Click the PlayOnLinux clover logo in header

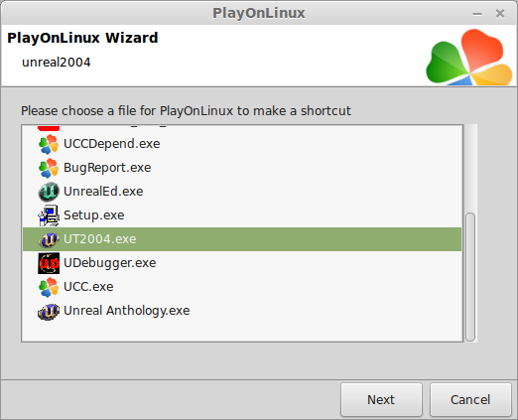(x=469, y=57)
